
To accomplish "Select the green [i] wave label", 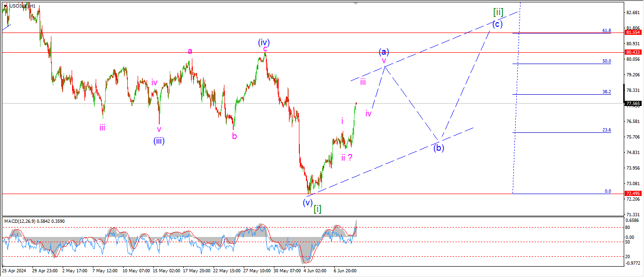I will (x=318, y=209).
